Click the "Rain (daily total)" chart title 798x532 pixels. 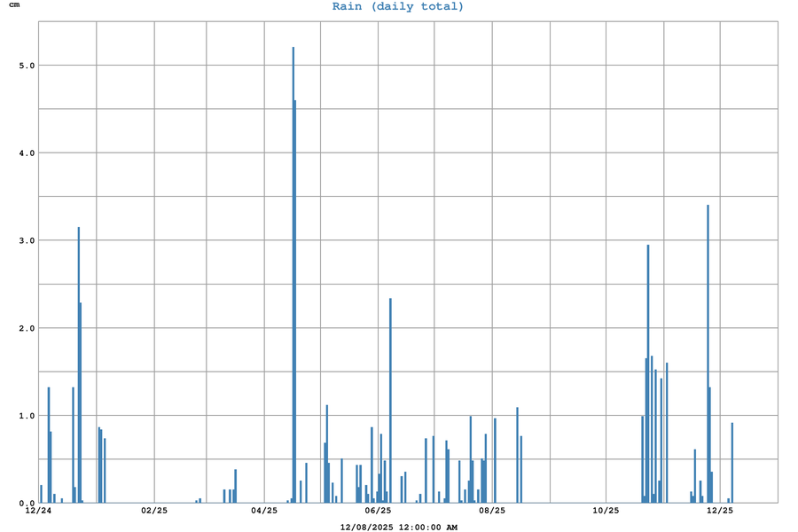point(398,7)
